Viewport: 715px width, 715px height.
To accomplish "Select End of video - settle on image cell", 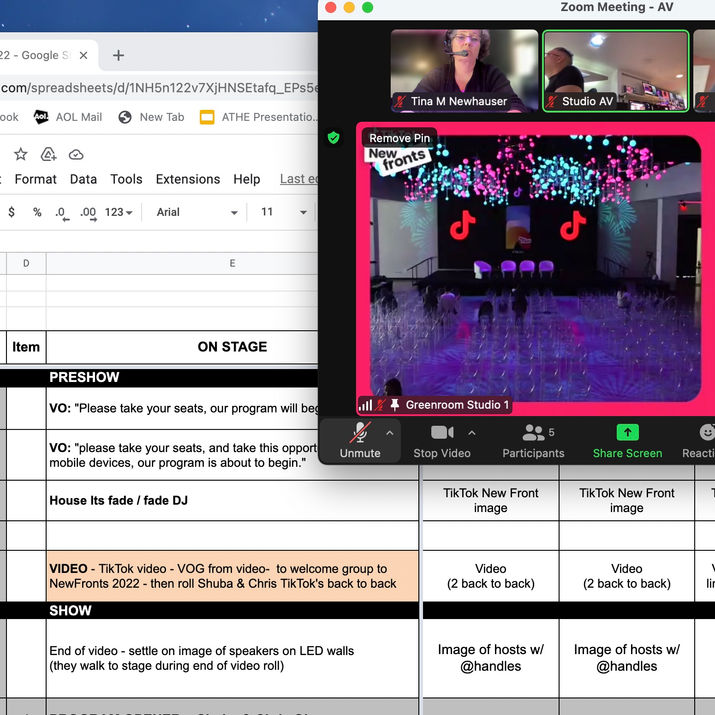I will coord(232,658).
